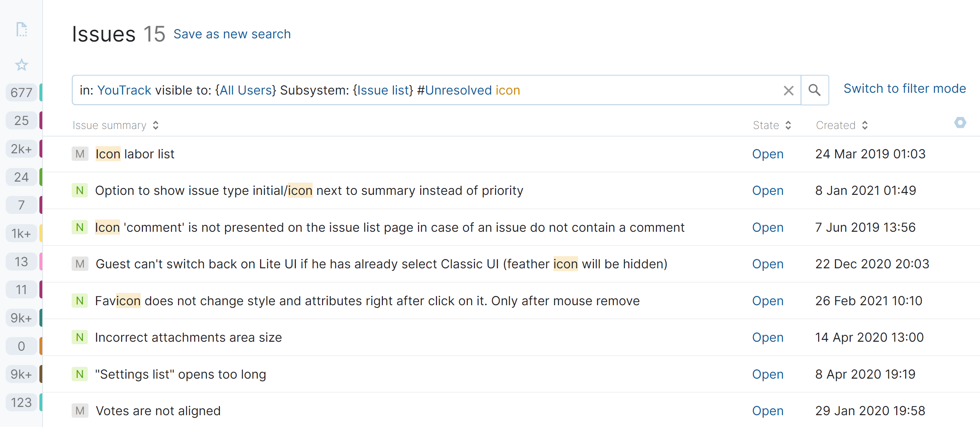Click the star favorites icon
The image size is (980, 427).
pyautogui.click(x=22, y=65)
